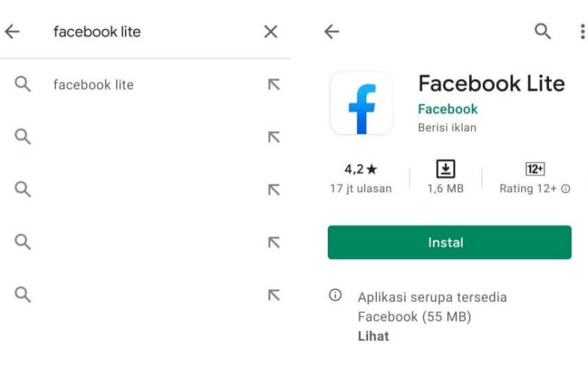Tap the search icon beside facebook lite suggestion
The image size is (588, 368).
(x=23, y=84)
